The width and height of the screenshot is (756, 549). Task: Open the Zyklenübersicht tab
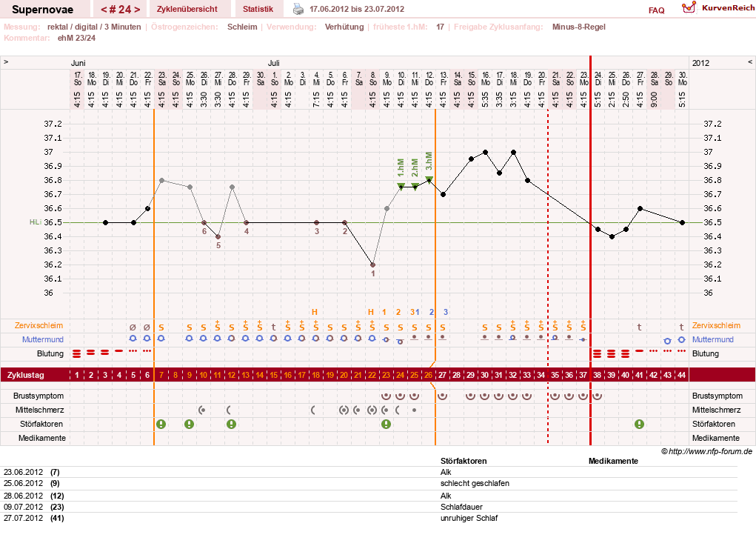tap(187, 9)
